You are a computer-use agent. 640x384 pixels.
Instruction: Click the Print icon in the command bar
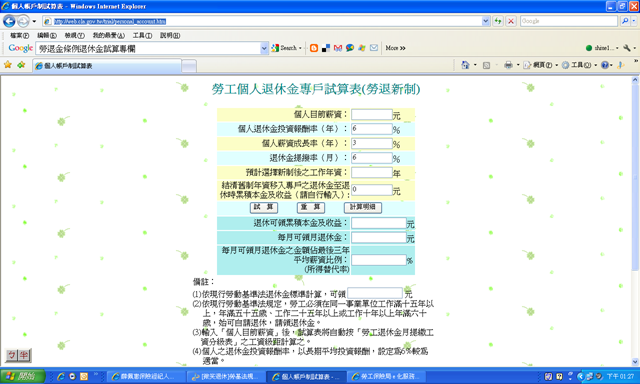coord(508,65)
